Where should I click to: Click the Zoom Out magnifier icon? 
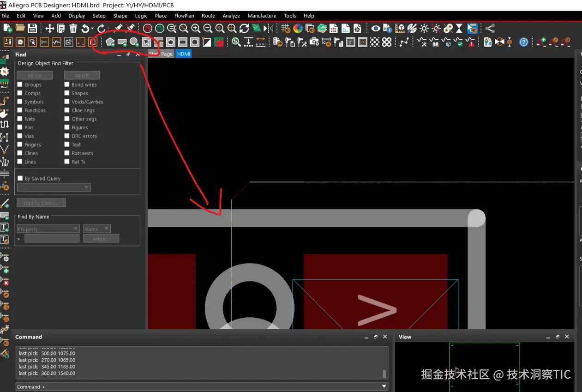coord(208,28)
